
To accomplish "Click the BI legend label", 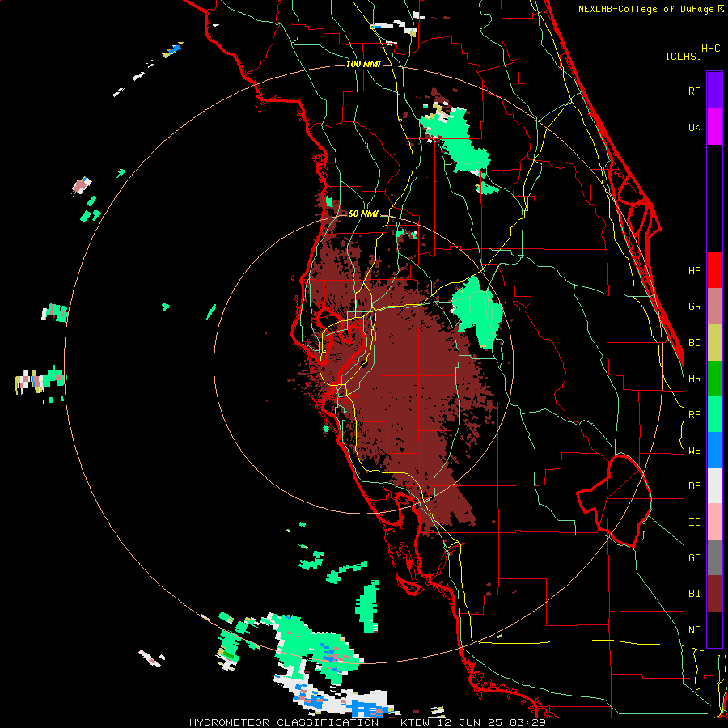I will [694, 594].
